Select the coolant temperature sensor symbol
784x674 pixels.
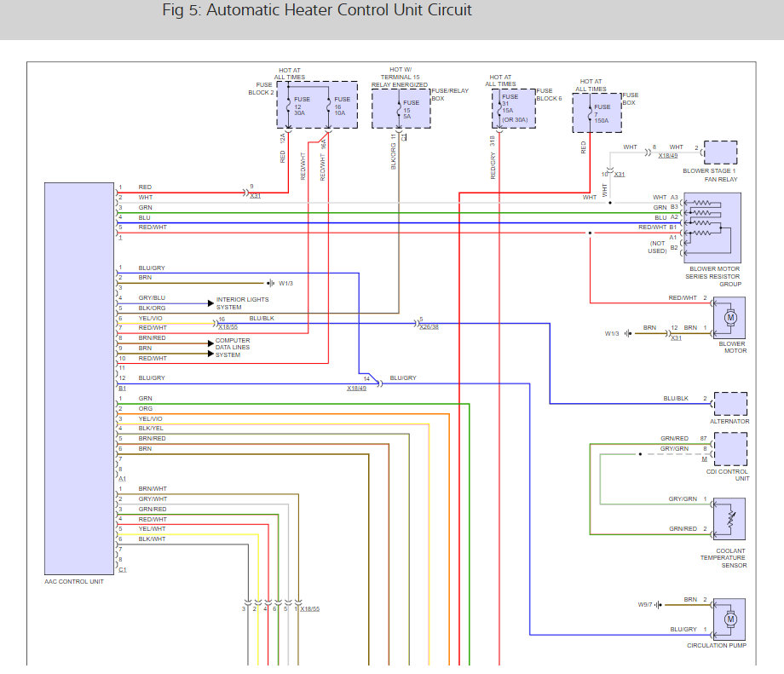[729, 519]
